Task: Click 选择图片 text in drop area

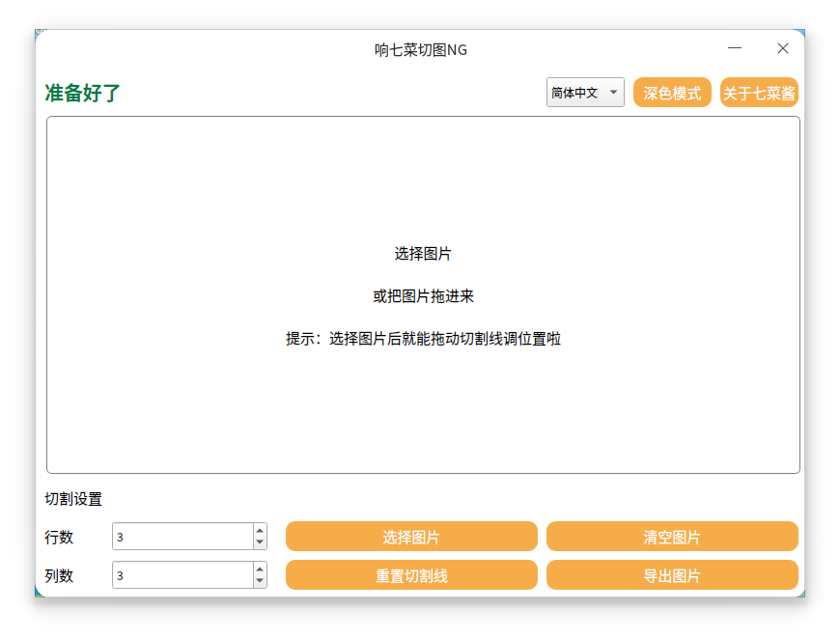Action: (423, 254)
